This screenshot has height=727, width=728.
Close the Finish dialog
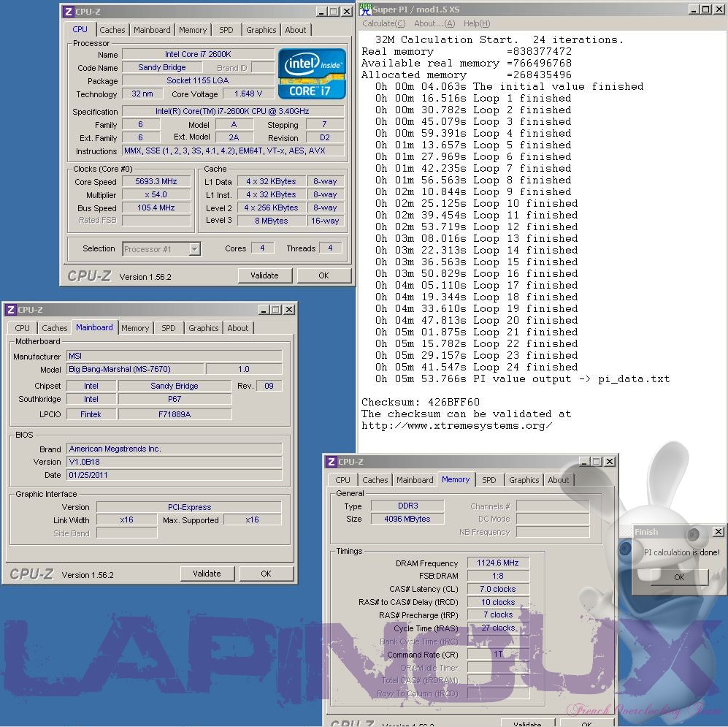(x=719, y=531)
